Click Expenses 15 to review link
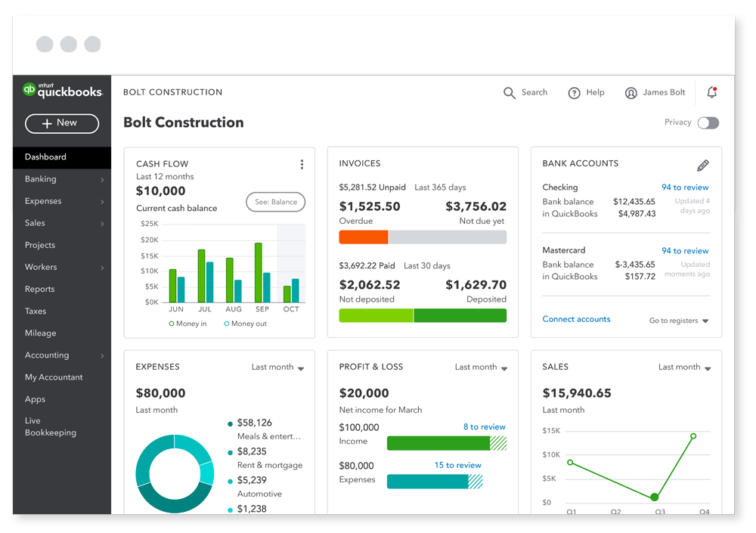This screenshot has width=756, height=533. coord(457,466)
